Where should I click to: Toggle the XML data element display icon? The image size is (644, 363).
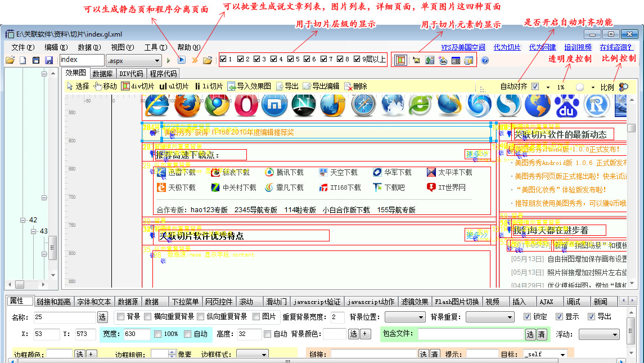[443, 60]
